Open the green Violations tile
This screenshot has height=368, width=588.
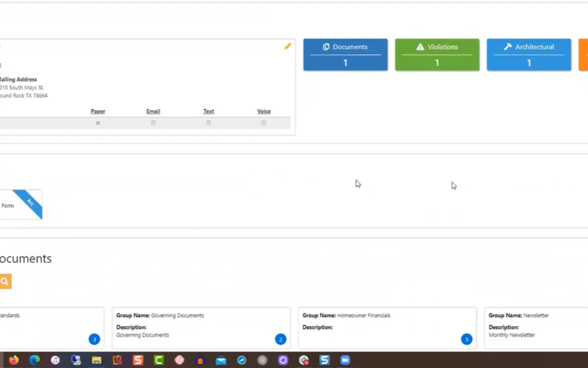pyautogui.click(x=437, y=55)
